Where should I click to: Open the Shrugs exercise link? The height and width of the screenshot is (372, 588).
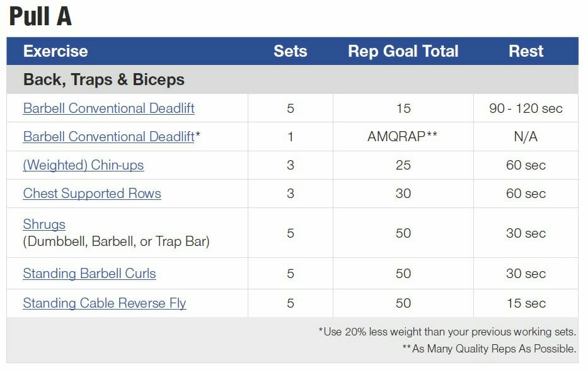(x=44, y=224)
